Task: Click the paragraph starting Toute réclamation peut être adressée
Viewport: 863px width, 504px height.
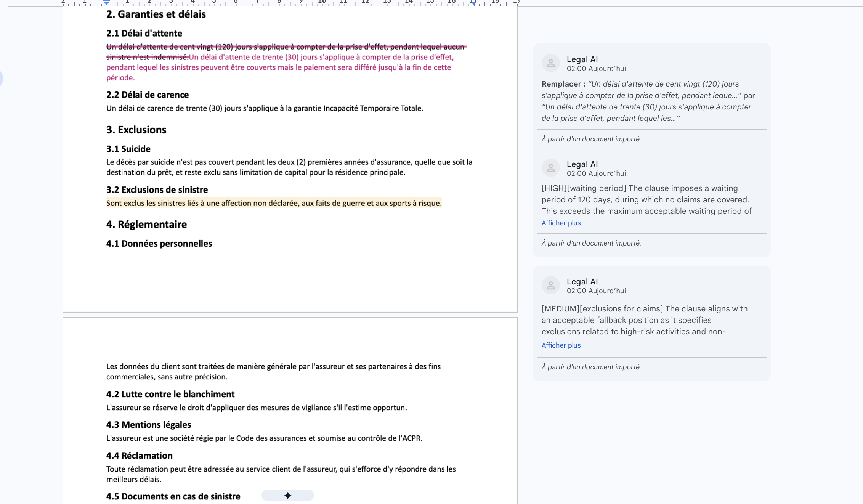Action: [x=281, y=474]
